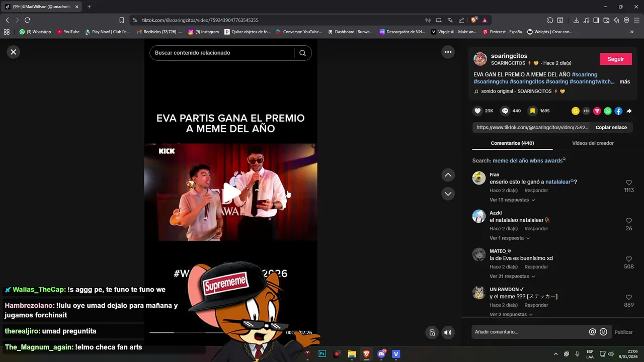This screenshot has width=644, height=362.
Task: Open emoji picker in comment box
Action: point(603,332)
